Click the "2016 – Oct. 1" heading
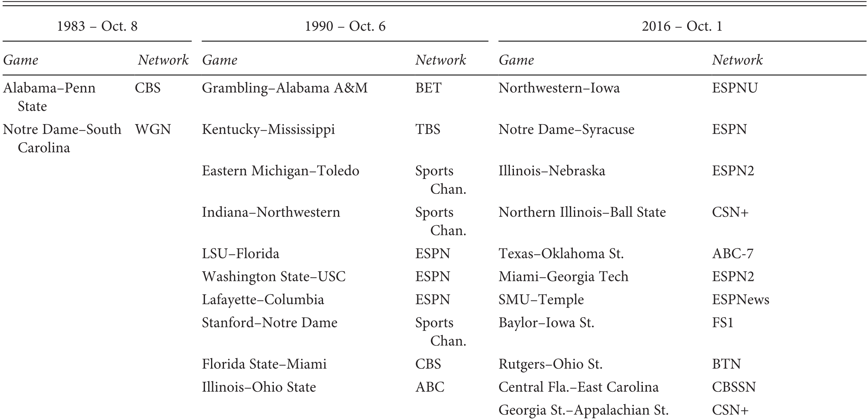 point(682,27)
